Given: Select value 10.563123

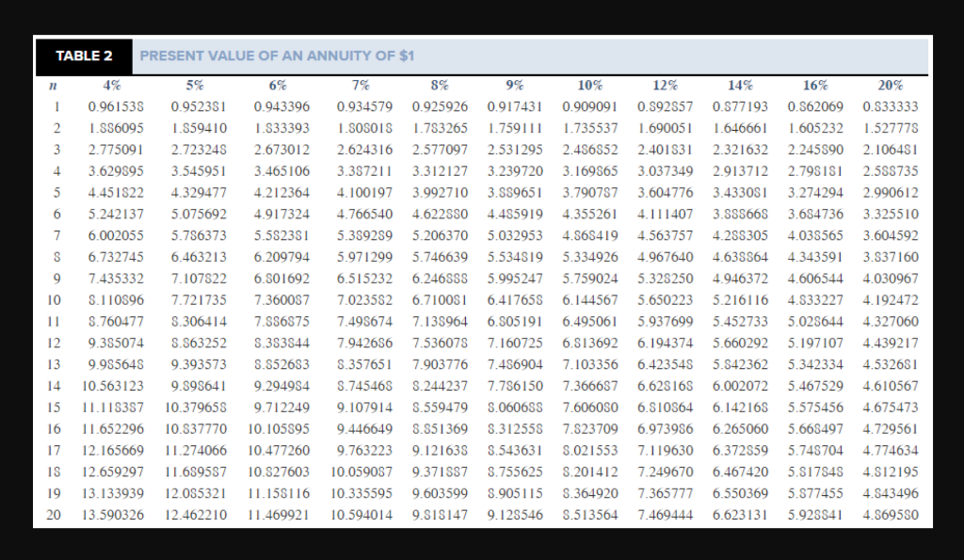Looking at the screenshot, I should pyautogui.click(x=113, y=386).
